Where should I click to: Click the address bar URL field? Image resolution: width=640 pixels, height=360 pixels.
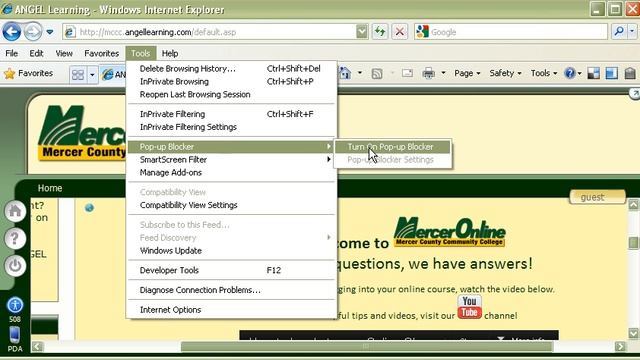(x=209, y=32)
